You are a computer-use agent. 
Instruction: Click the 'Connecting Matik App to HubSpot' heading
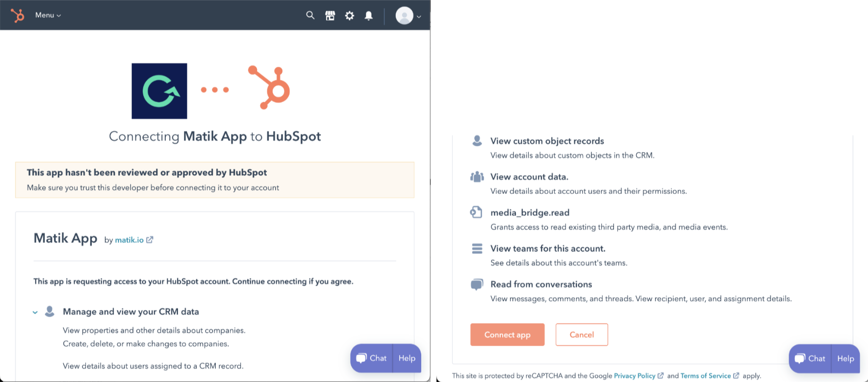click(215, 136)
